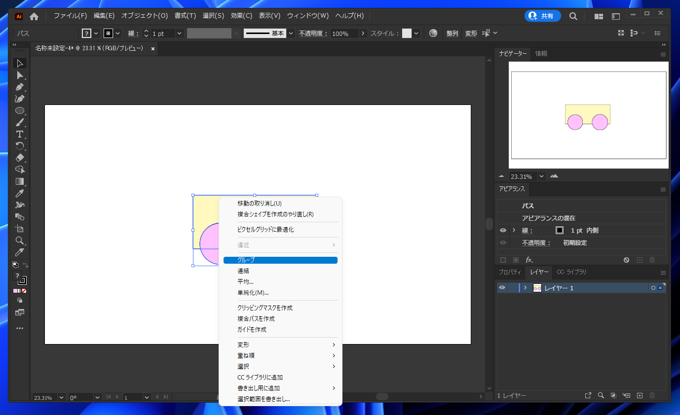Click the stroke color swatch in Appearance panel
680x415 pixels.
point(559,230)
